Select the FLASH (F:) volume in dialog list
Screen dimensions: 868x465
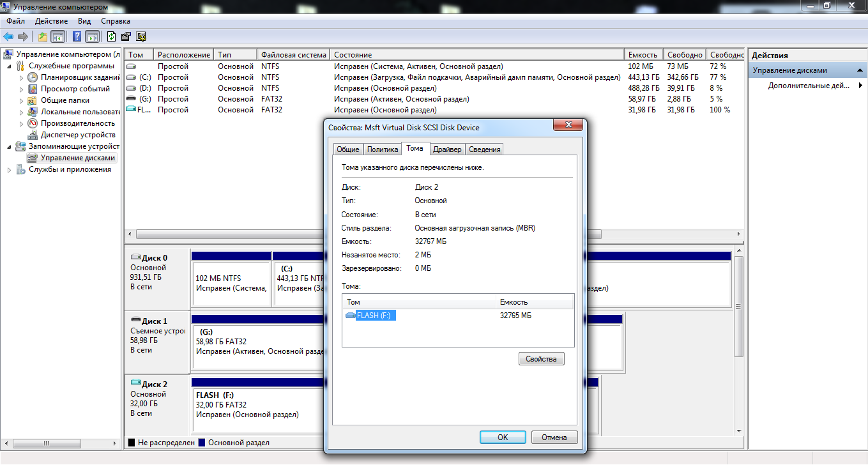point(376,316)
